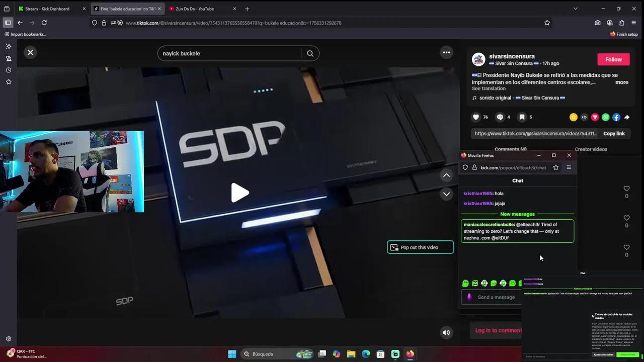
Task: Open sidebar settings gear icon
Action: coord(9,339)
